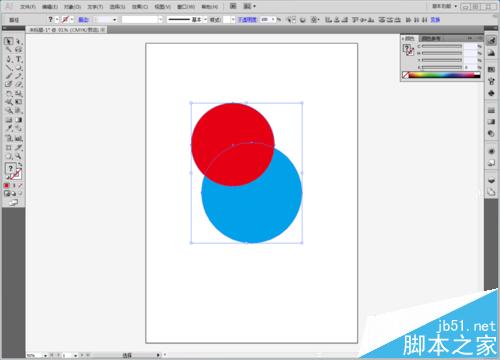Set toolbox paint mode to None
Screen dimensions: 500x360
point(20,185)
